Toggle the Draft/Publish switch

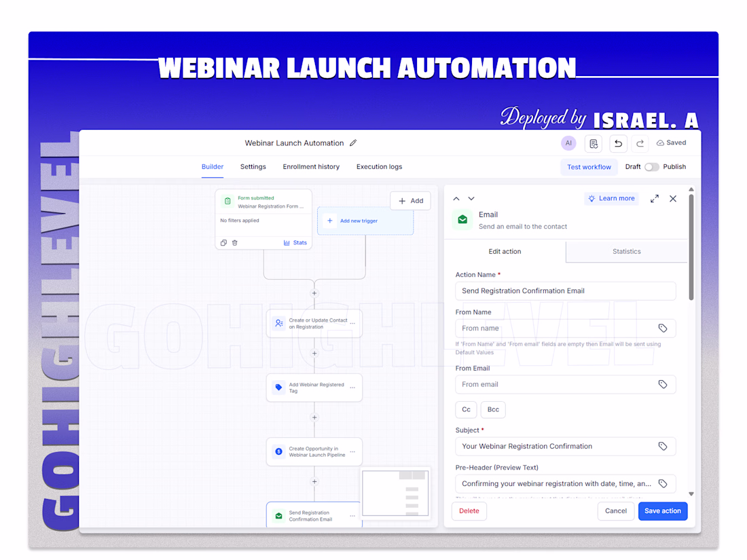(x=651, y=167)
